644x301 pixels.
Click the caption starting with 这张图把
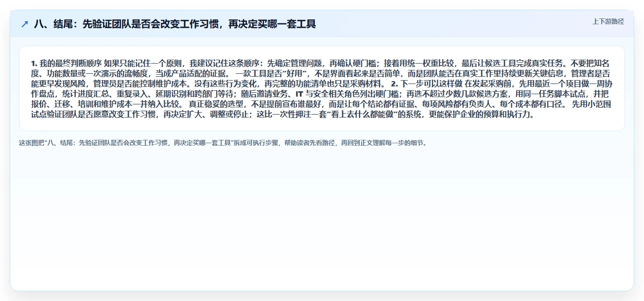point(223,143)
